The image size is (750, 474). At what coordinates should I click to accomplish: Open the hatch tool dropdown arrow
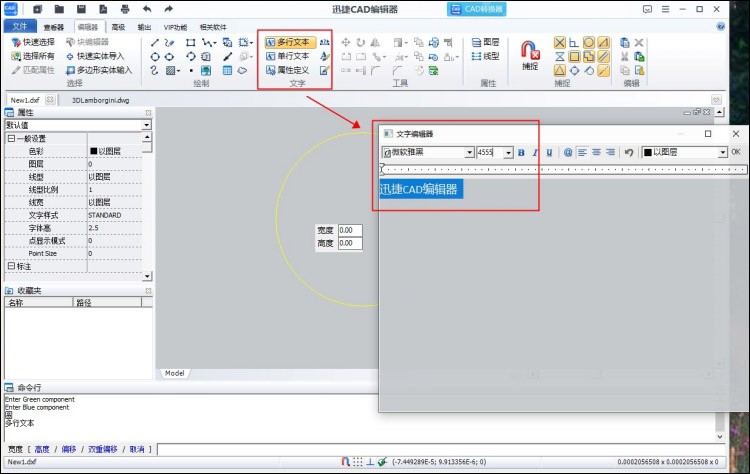178,71
